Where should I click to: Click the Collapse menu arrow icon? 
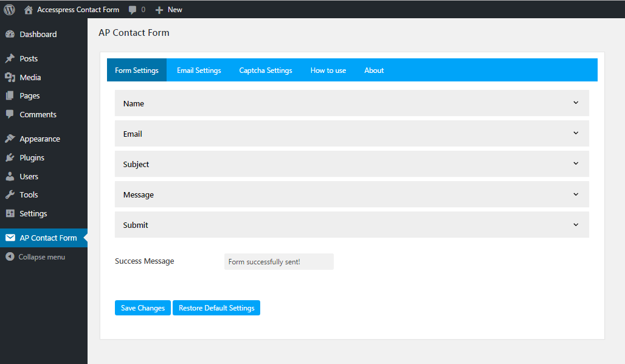pyautogui.click(x=10, y=257)
